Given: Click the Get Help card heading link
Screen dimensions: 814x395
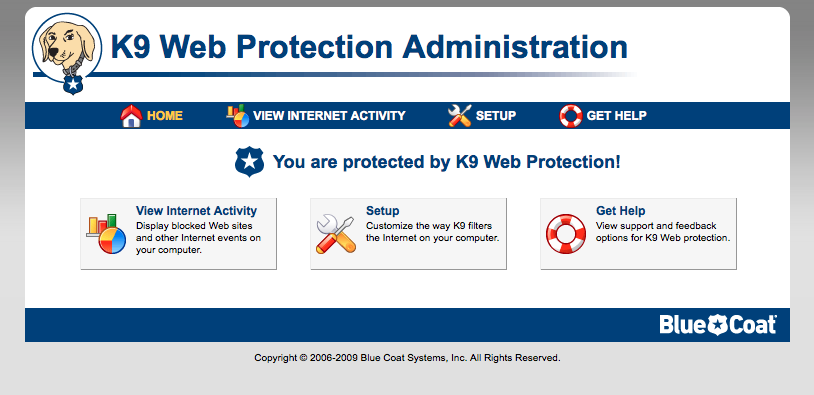Looking at the screenshot, I should (x=620, y=211).
